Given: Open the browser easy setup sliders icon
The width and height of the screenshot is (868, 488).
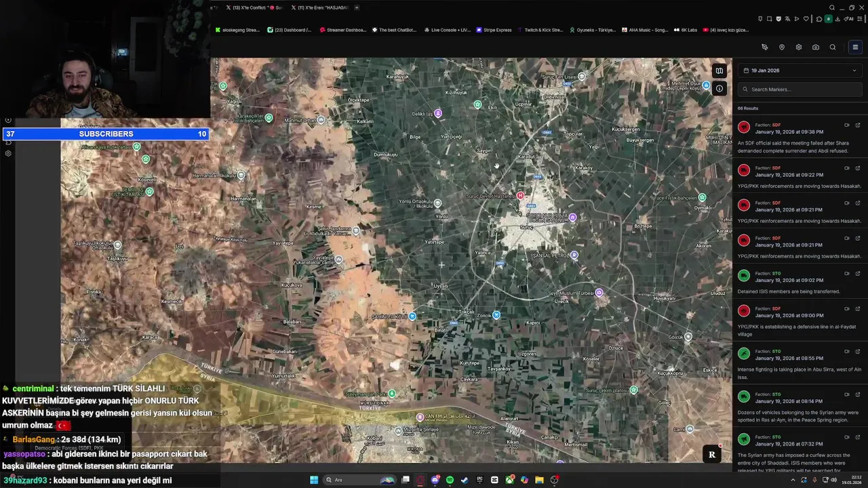Looking at the screenshot, I should pos(859,19).
